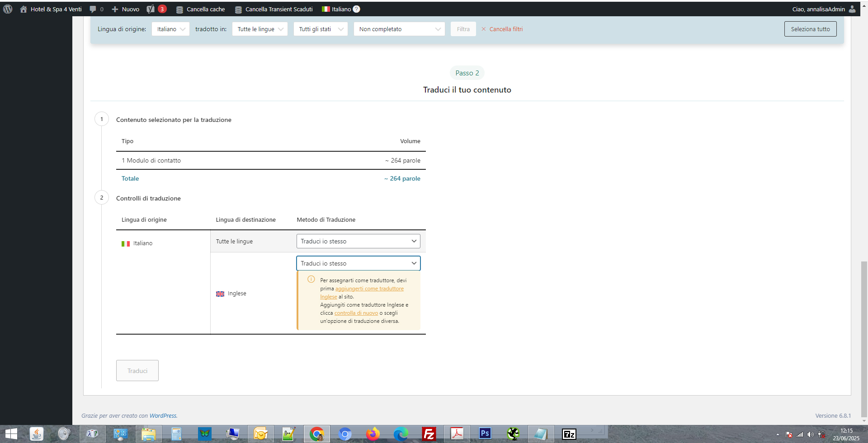Open the WordPress logo menu
The image size is (868, 443).
tap(8, 9)
